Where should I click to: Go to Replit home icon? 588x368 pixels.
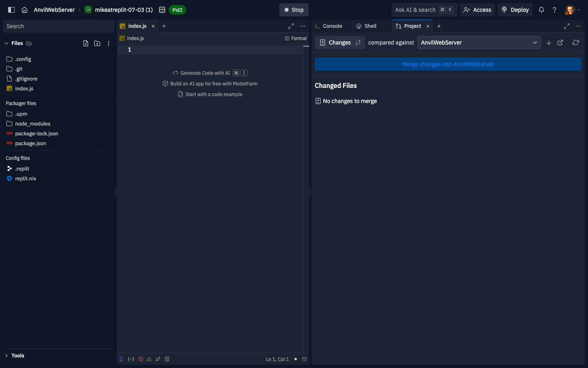pyautogui.click(x=24, y=10)
